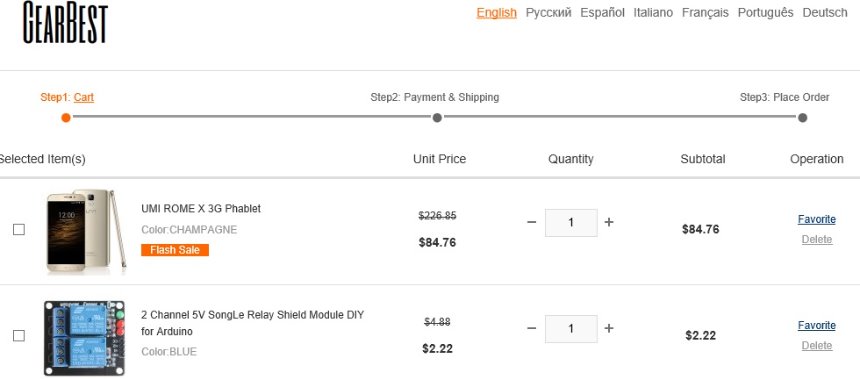Delete the Relay Shield Module from cart
The width and height of the screenshot is (860, 379).
(x=817, y=346)
